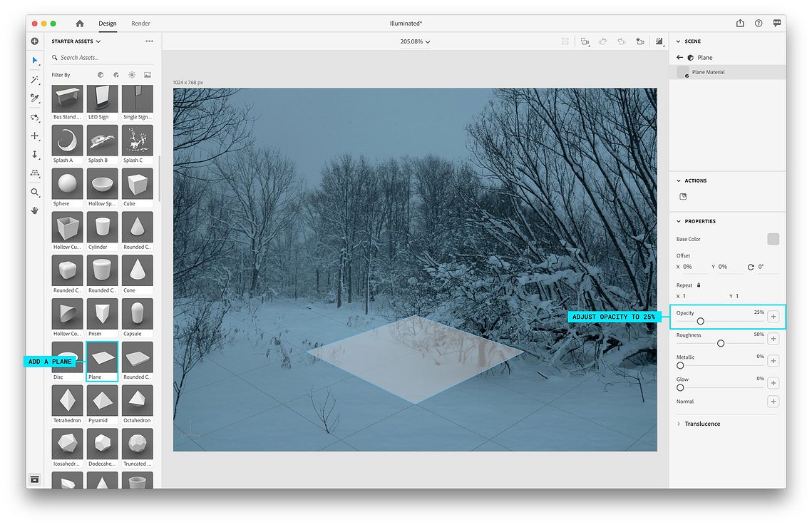Image resolution: width=812 pixels, height=525 pixels.
Task: Add an image to Opacity property
Action: pyautogui.click(x=774, y=316)
